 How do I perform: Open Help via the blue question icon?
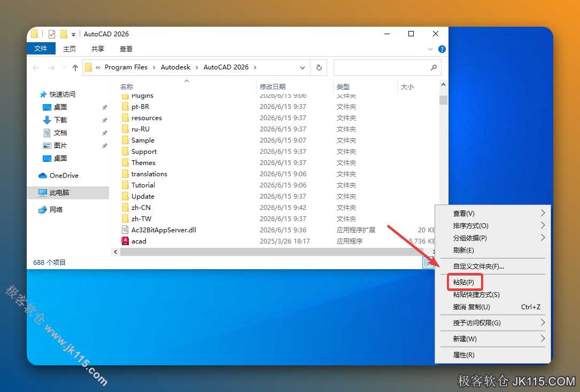click(x=442, y=49)
